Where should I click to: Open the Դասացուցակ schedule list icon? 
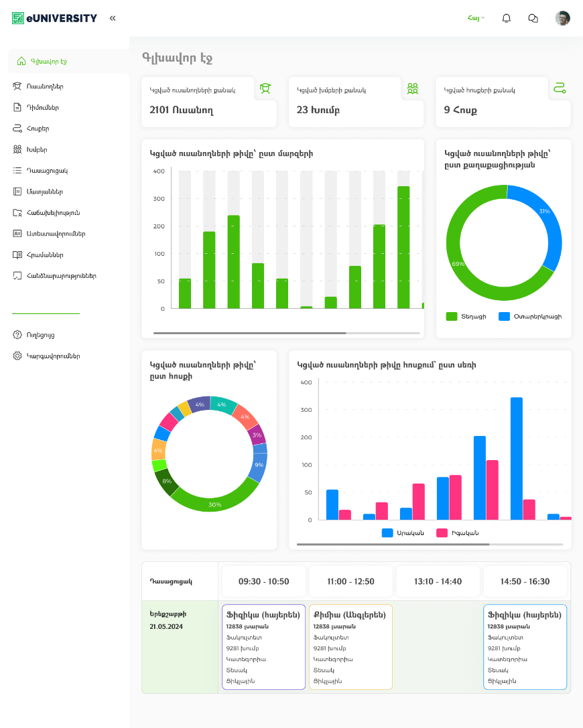(x=20, y=171)
